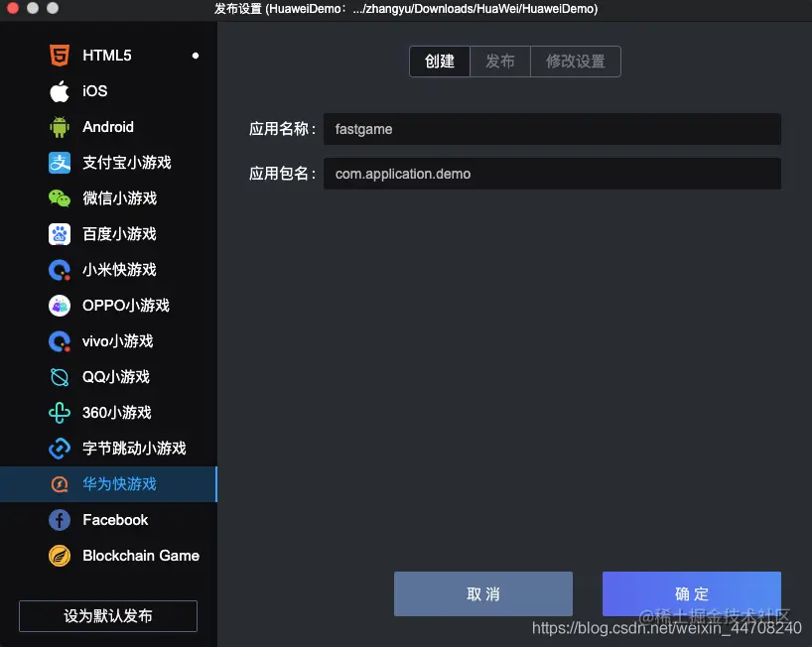The width and height of the screenshot is (812, 647).
Task: Open the 修改设置 tab
Action: (x=575, y=61)
